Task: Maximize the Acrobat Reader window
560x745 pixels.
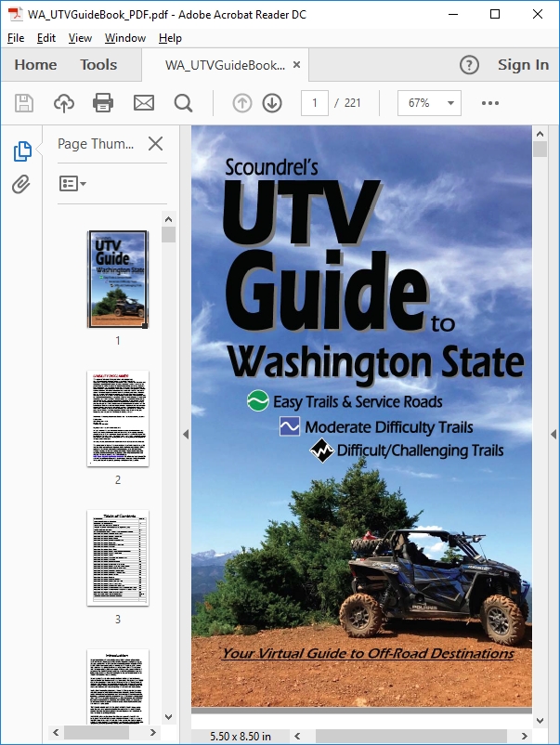Action: coord(495,14)
